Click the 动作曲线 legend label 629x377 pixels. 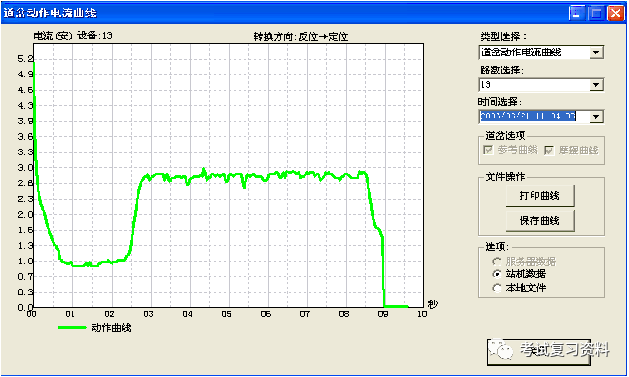click(112, 328)
